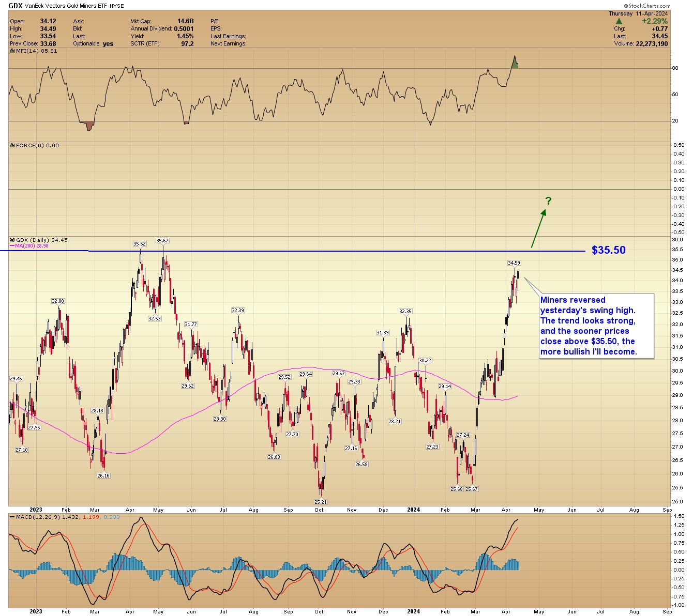
Task: Click the SCTR (ETF) value 97.2
Action: pyautogui.click(x=187, y=43)
